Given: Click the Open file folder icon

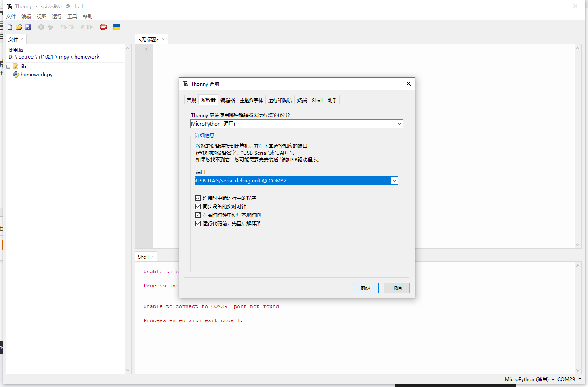Looking at the screenshot, I should tap(19, 27).
